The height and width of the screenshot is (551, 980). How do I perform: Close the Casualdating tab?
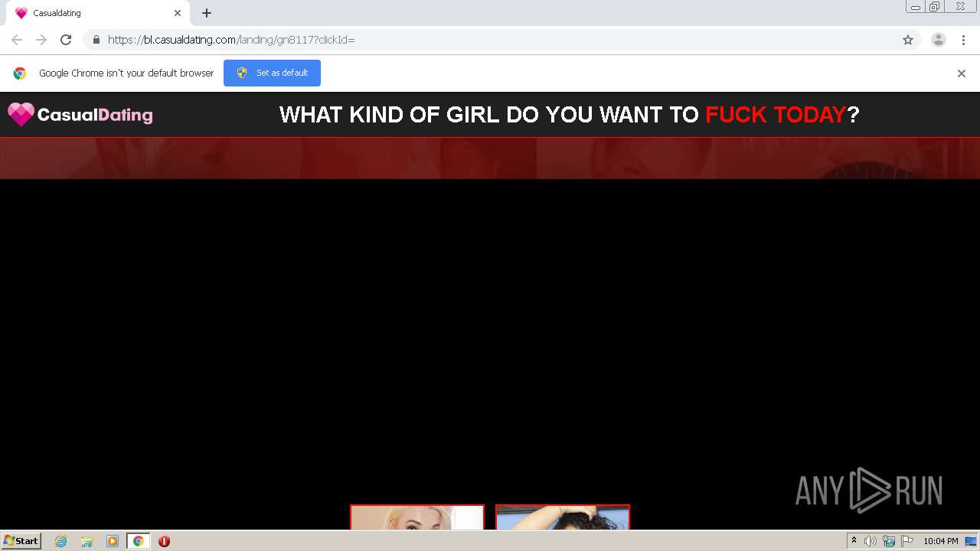pos(178,13)
